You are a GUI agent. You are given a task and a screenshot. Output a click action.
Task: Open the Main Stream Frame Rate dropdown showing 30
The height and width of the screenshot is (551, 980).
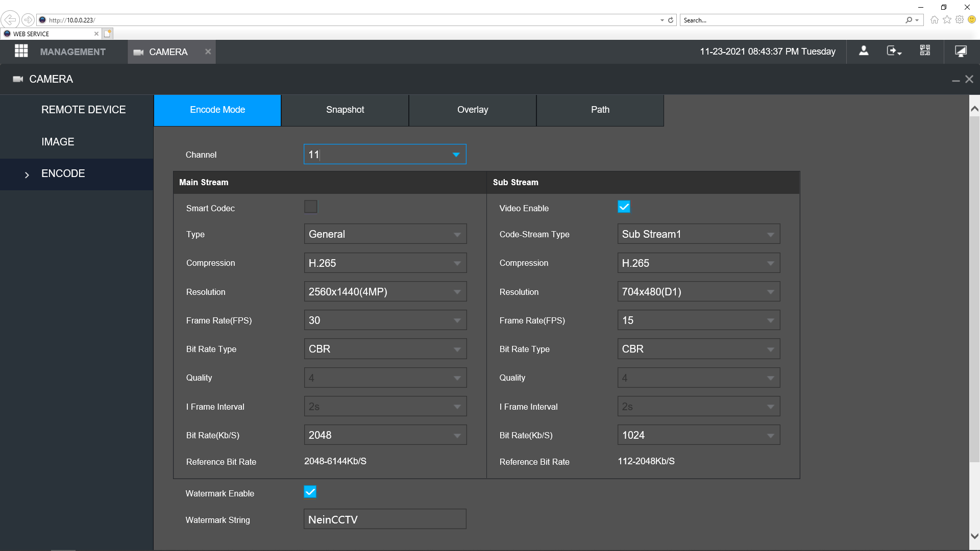click(x=385, y=320)
